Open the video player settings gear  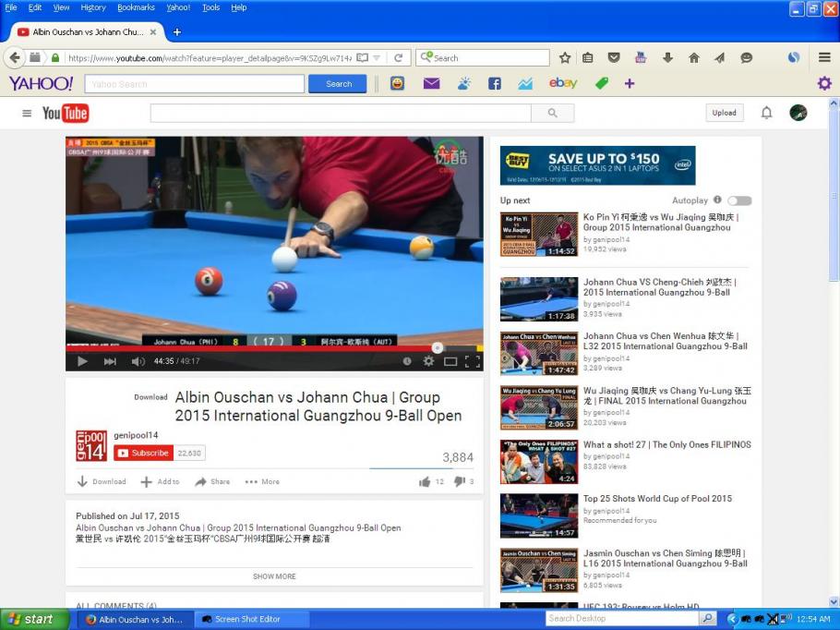pyautogui.click(x=428, y=361)
